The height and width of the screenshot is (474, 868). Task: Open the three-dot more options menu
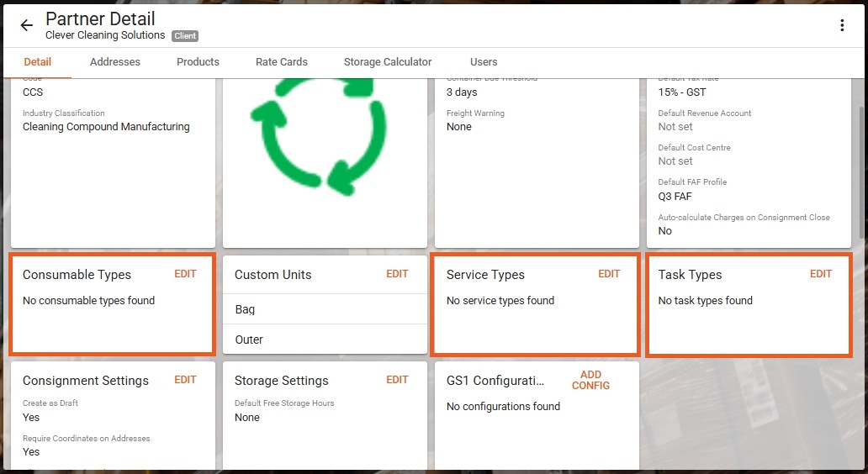click(x=841, y=25)
